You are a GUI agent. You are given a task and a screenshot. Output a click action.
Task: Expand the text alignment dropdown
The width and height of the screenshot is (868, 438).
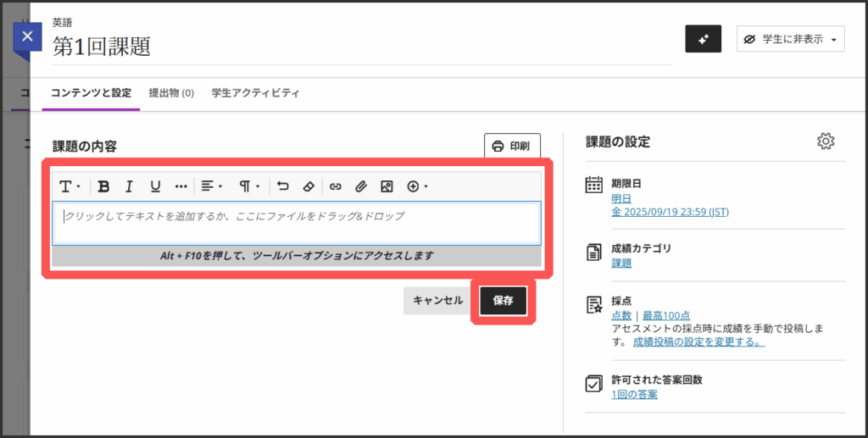211,186
